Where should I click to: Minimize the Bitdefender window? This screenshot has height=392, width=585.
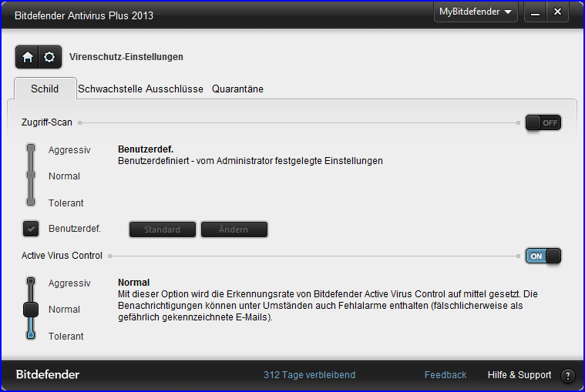coord(536,12)
